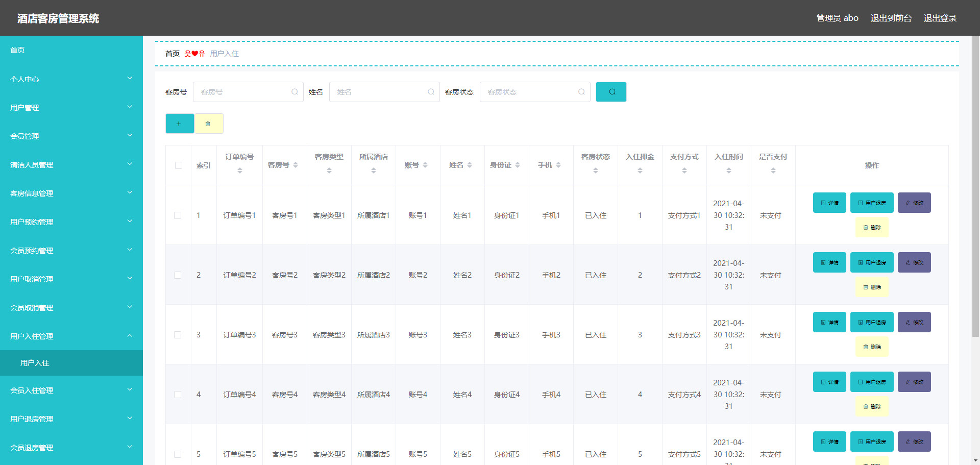Open 首页 in the sidebar

71,50
